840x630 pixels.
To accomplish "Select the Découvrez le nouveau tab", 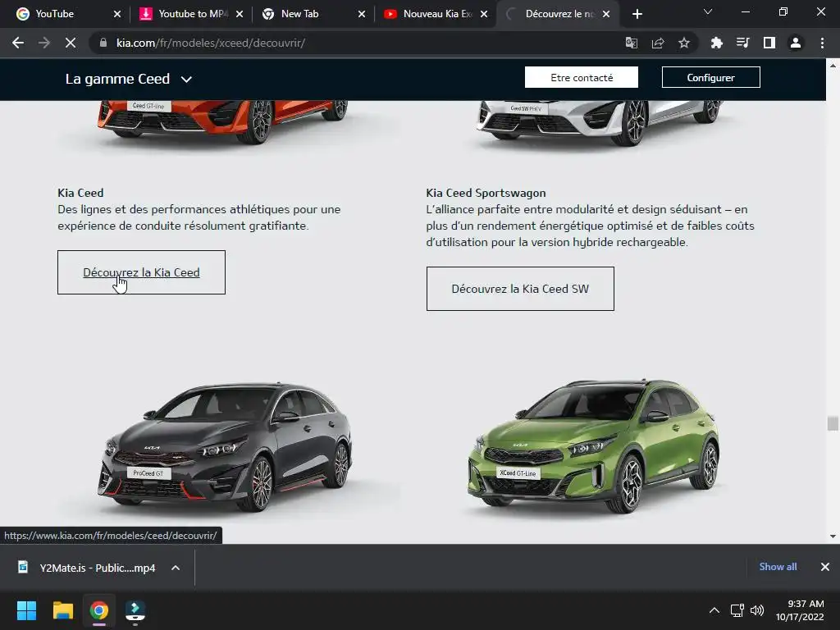I will coord(558,14).
